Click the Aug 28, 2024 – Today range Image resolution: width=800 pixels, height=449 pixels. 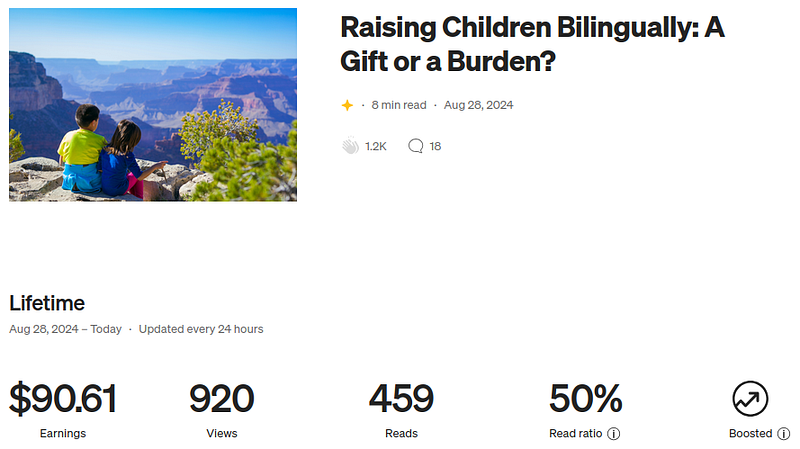click(x=65, y=329)
